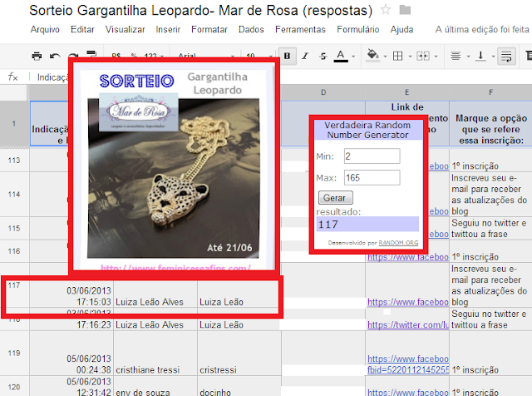Open the twitter.com link

pos(408,324)
